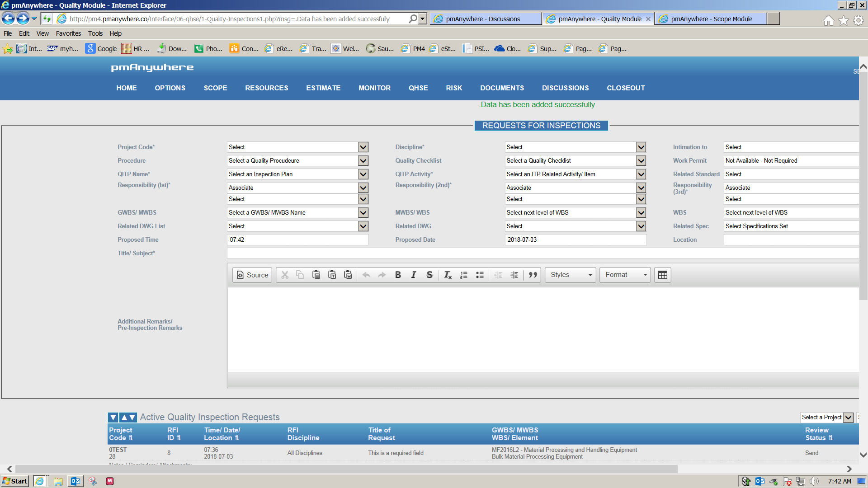Viewport: 868px width, 488px height.
Task: Click the Windows Start button
Action: (15, 481)
